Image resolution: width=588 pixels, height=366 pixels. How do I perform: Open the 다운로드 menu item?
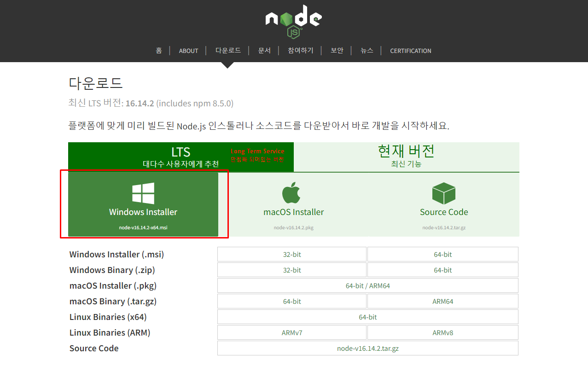[x=228, y=51]
